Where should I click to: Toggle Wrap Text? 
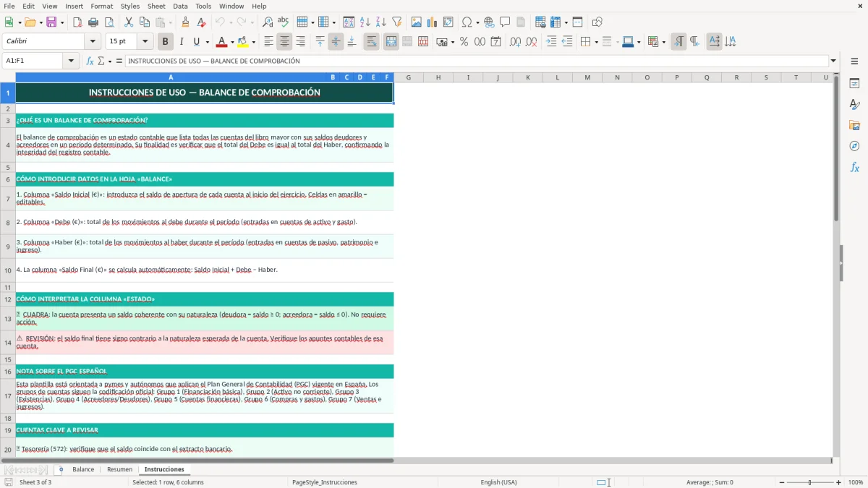(x=371, y=42)
